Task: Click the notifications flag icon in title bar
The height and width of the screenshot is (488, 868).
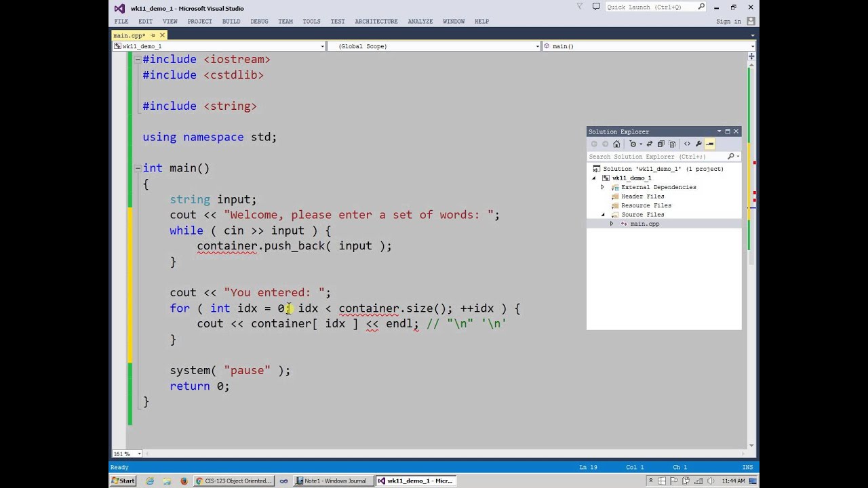Action: coord(580,7)
